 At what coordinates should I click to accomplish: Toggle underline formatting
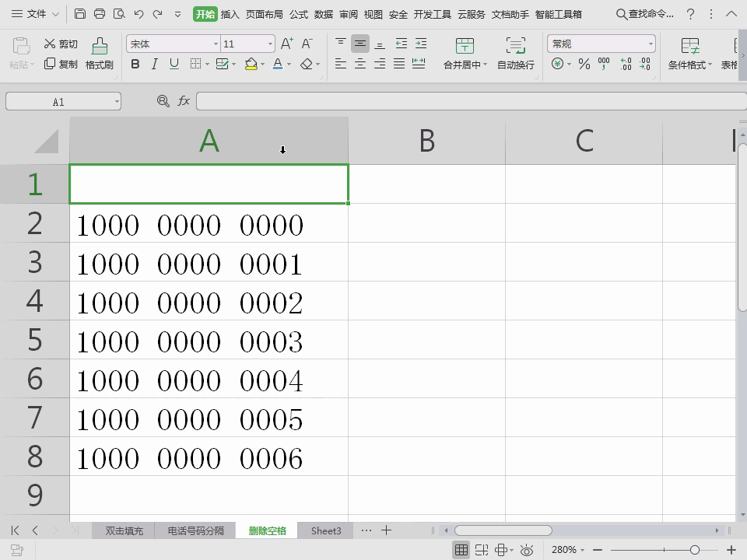click(x=174, y=64)
